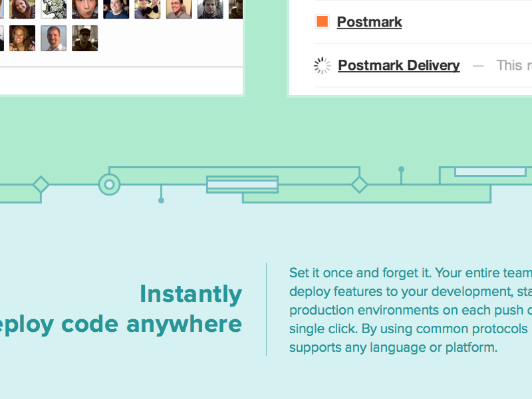This screenshot has height=399, width=532.
Task: Click the dot hanging below the pipeline line
Action: [161, 200]
